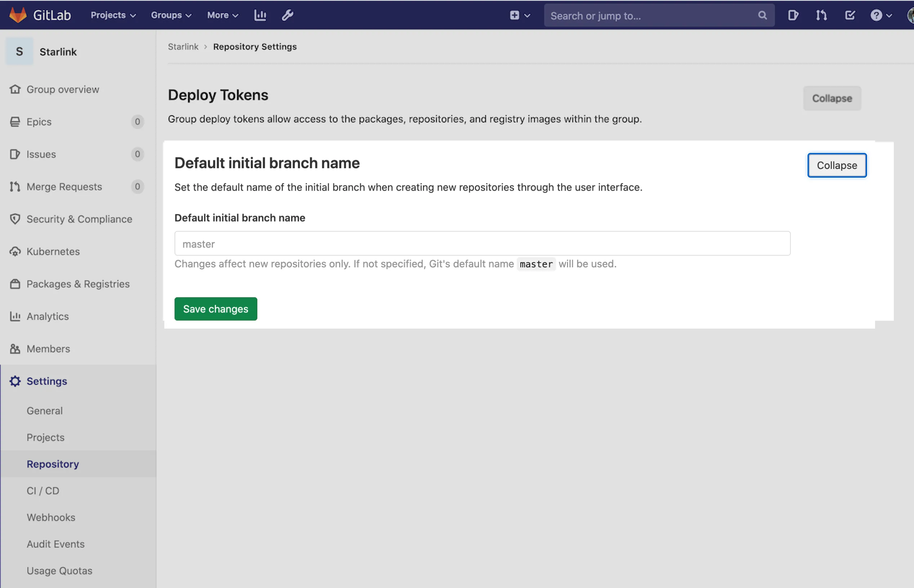Select the Security & Compliance shield icon

pyautogui.click(x=15, y=219)
